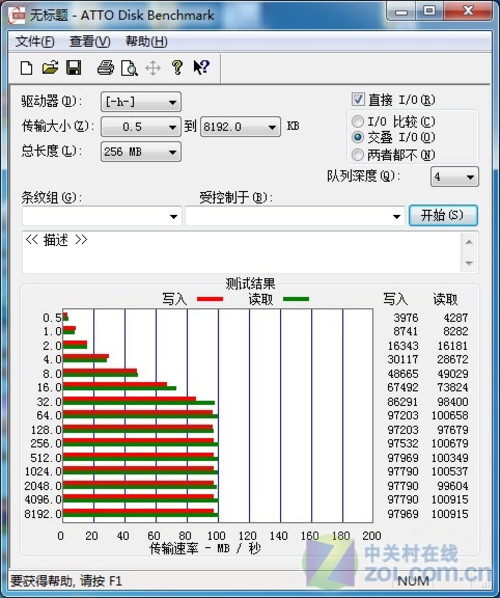Click the Print Preview icon

(x=129, y=68)
